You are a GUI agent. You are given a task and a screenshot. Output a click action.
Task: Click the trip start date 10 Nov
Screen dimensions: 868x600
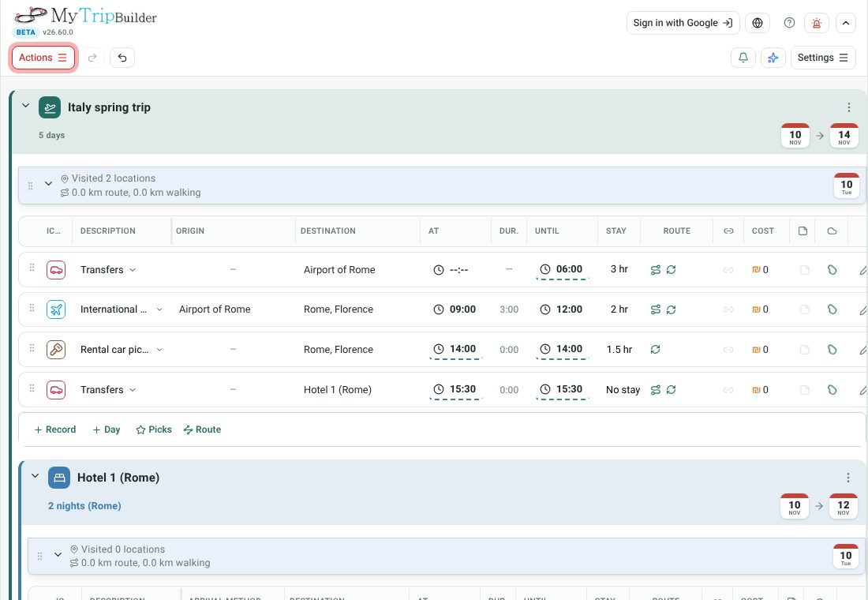click(x=795, y=136)
